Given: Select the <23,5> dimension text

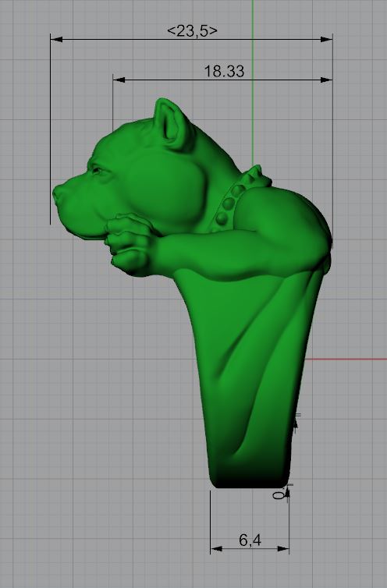Looking at the screenshot, I should tap(192, 31).
